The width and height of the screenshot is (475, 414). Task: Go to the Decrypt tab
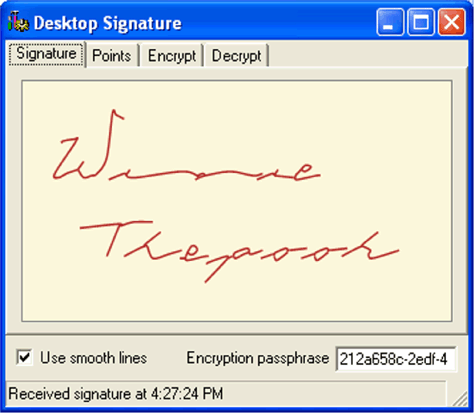pyautogui.click(x=236, y=56)
